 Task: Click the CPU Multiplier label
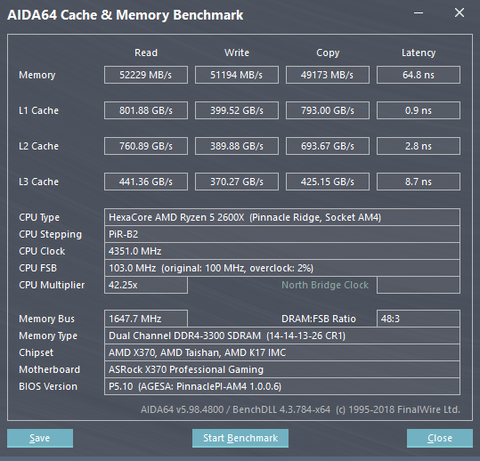pos(52,285)
